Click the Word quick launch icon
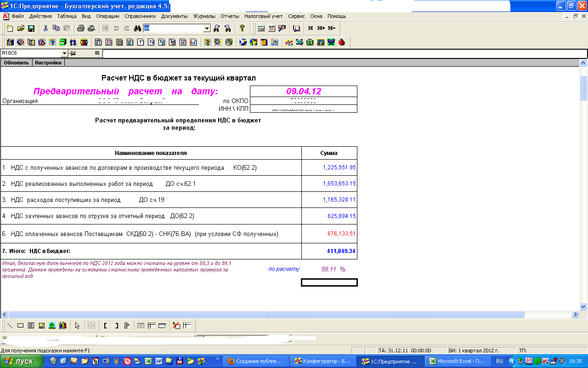This screenshot has width=588, height=368. coord(158,361)
